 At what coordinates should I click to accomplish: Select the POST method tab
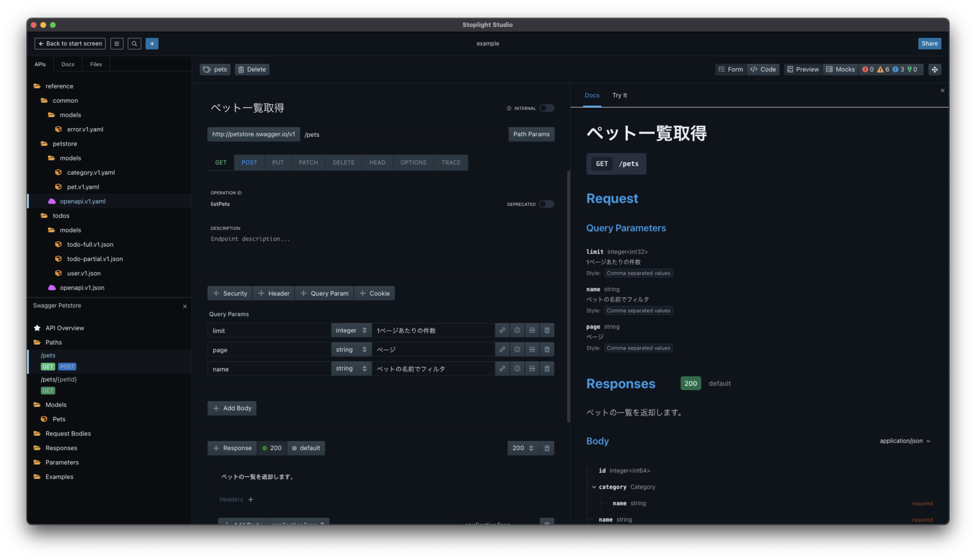[249, 162]
